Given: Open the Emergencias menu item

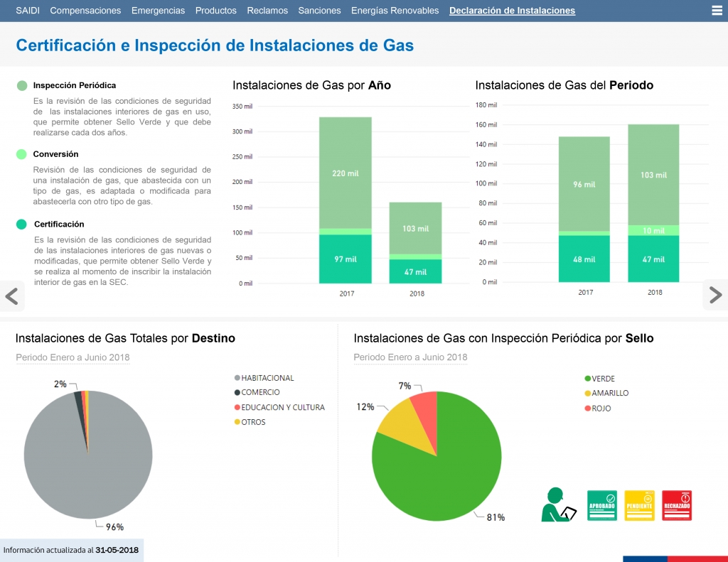Looking at the screenshot, I should pyautogui.click(x=158, y=11).
